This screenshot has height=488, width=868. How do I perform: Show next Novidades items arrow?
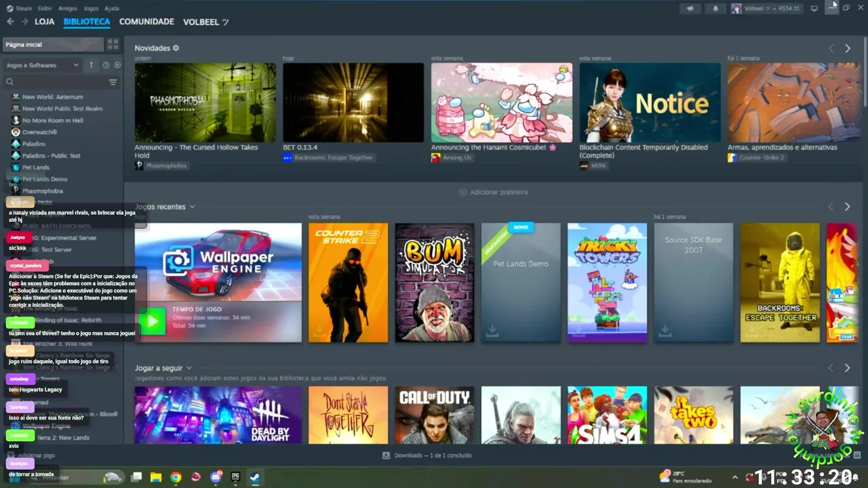847,48
